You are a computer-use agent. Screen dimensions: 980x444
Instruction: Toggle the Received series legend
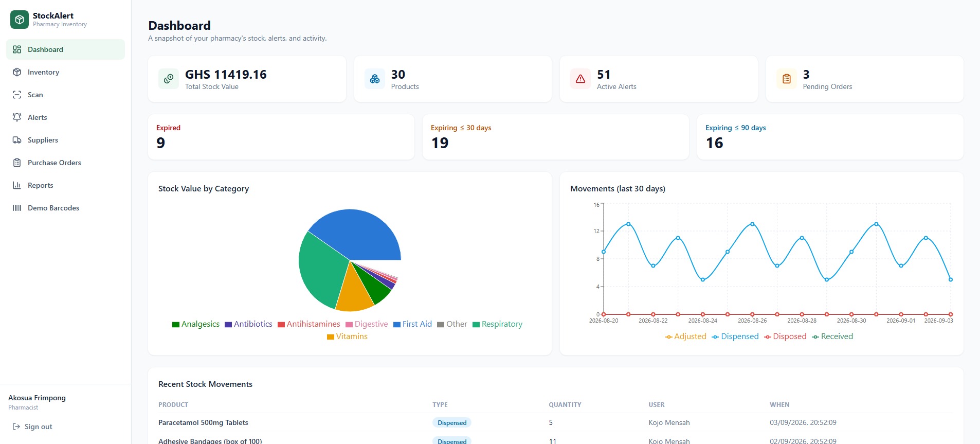[x=832, y=336]
